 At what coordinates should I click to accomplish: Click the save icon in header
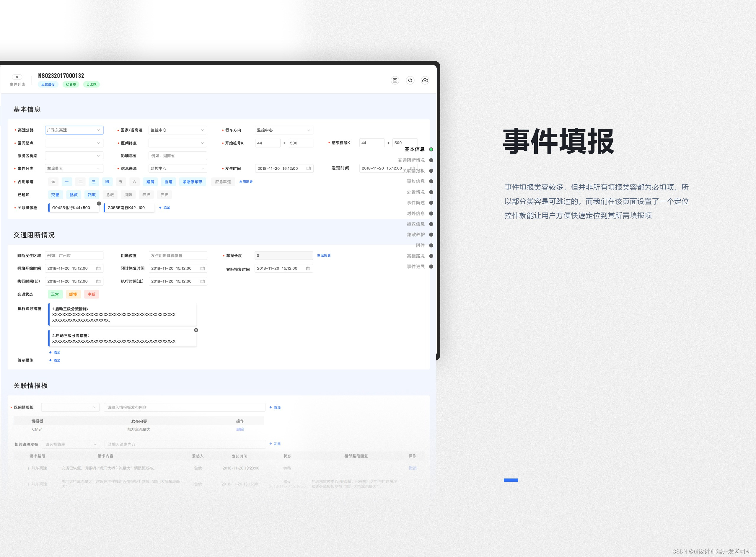click(x=395, y=80)
